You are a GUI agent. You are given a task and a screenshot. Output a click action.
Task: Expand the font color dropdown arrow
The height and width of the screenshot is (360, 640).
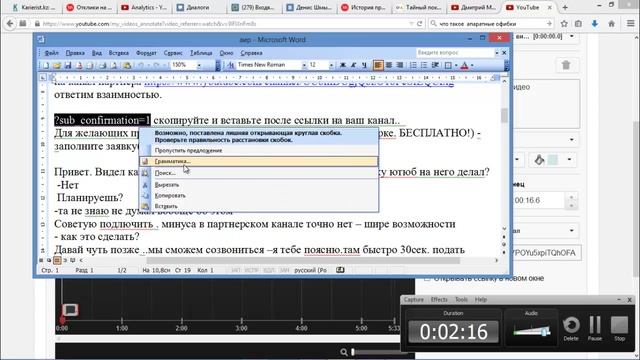point(472,65)
